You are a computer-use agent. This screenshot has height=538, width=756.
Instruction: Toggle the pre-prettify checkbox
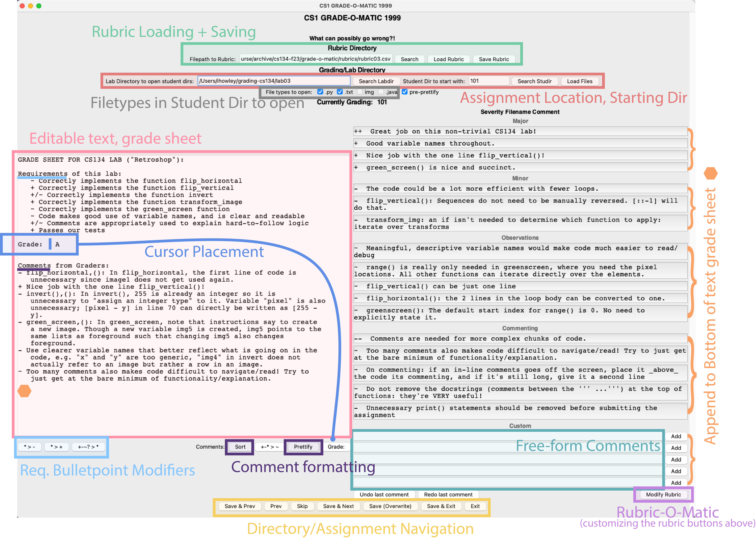click(x=405, y=92)
